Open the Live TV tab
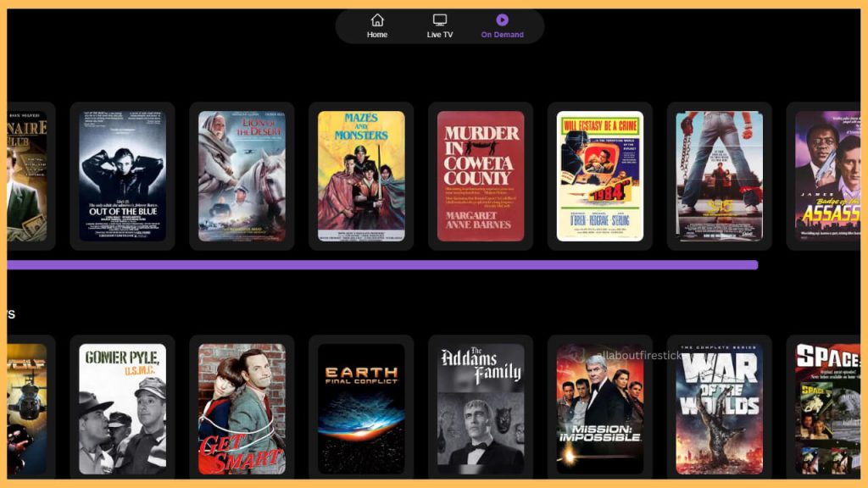Image resolution: width=868 pixels, height=488 pixels. pos(439,25)
